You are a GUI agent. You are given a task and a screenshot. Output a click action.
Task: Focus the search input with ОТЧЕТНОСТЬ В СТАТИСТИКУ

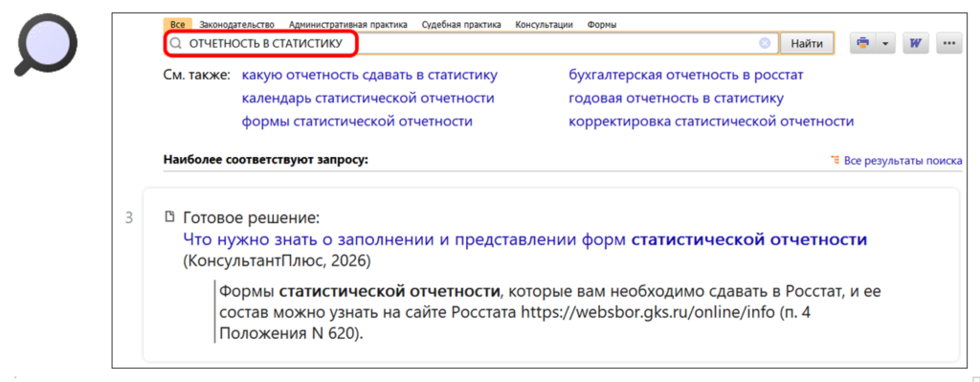pyautogui.click(x=471, y=44)
